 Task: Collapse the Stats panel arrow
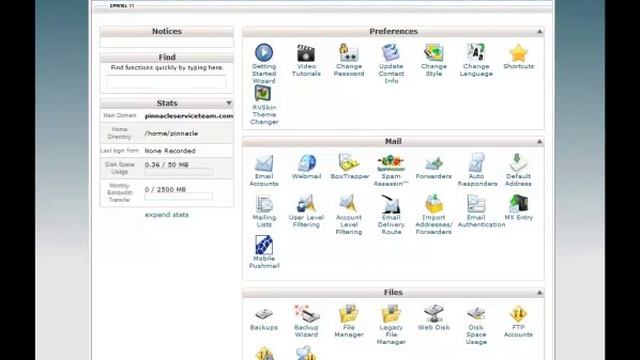click(x=229, y=103)
